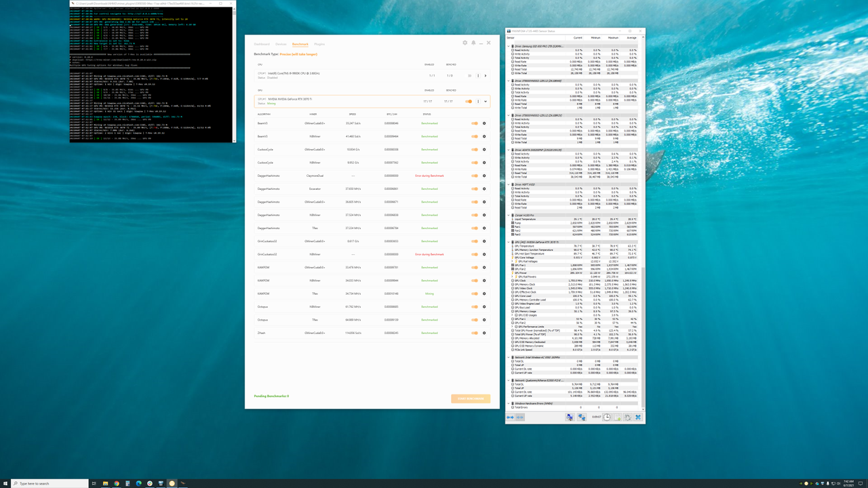Open the NiceHash notifications bell
The image size is (868, 488).
473,43
